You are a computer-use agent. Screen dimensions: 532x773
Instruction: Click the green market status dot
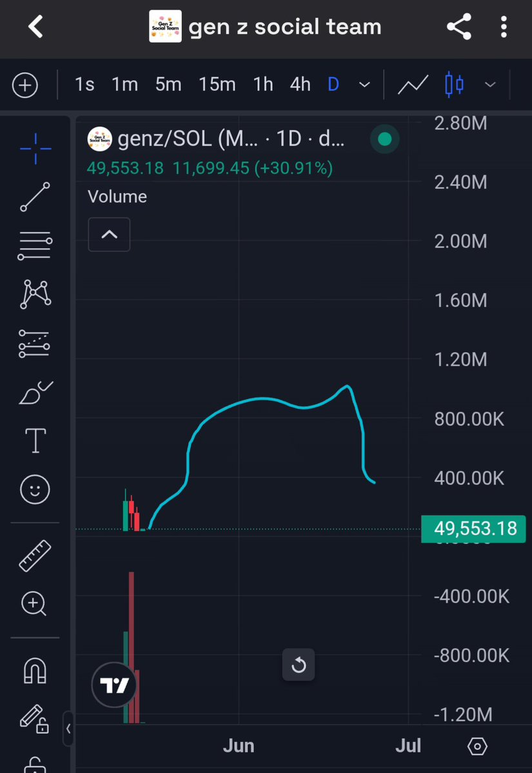point(384,139)
